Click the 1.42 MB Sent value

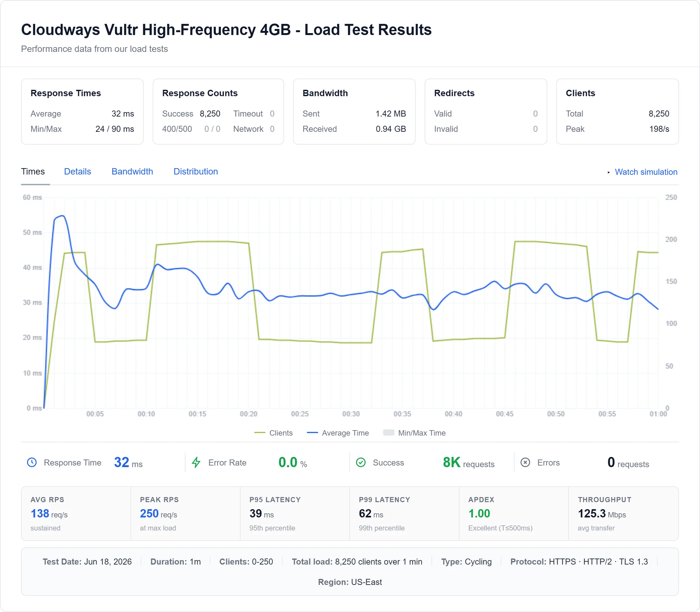(391, 114)
